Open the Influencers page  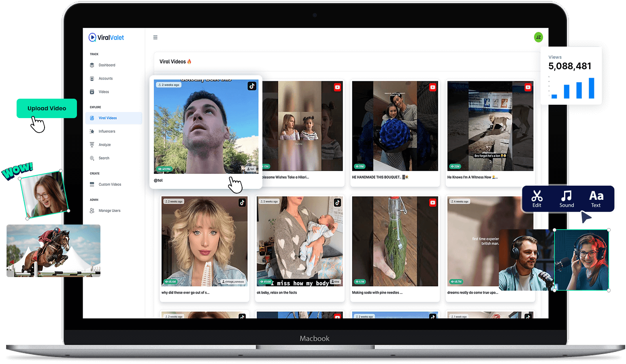click(107, 131)
